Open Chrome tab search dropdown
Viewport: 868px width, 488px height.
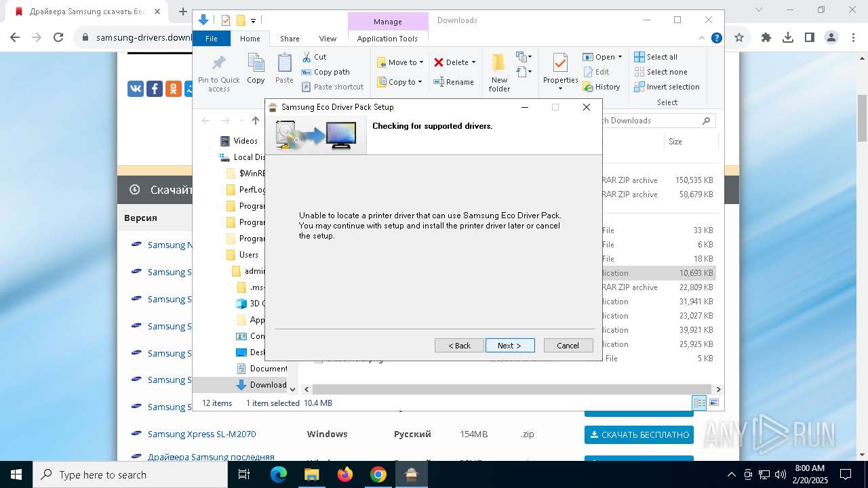(759, 10)
